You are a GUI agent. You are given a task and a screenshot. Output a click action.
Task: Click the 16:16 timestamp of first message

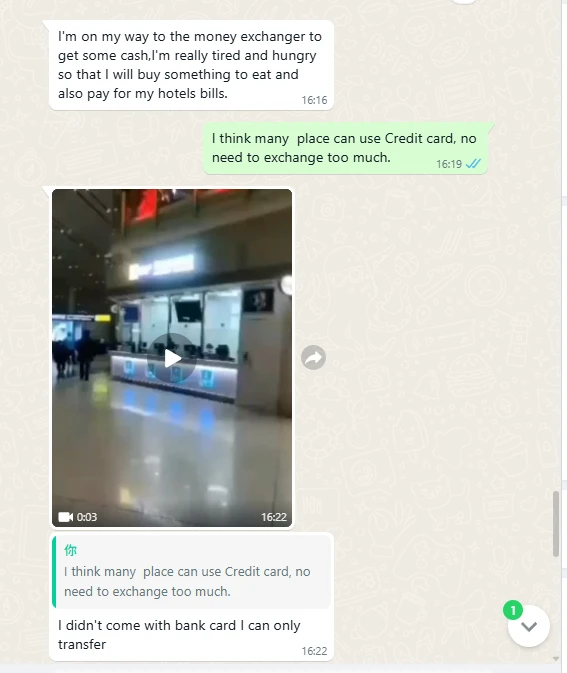(x=314, y=100)
